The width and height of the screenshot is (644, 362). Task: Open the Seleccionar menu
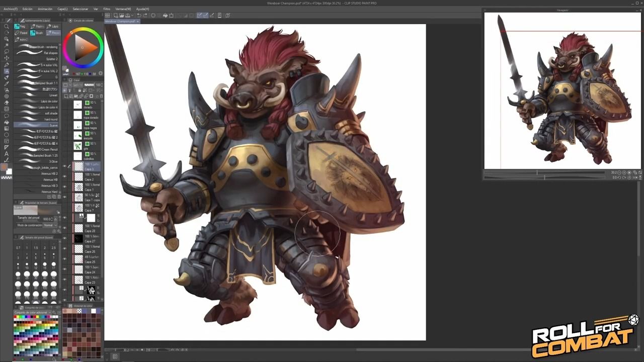pyautogui.click(x=80, y=9)
